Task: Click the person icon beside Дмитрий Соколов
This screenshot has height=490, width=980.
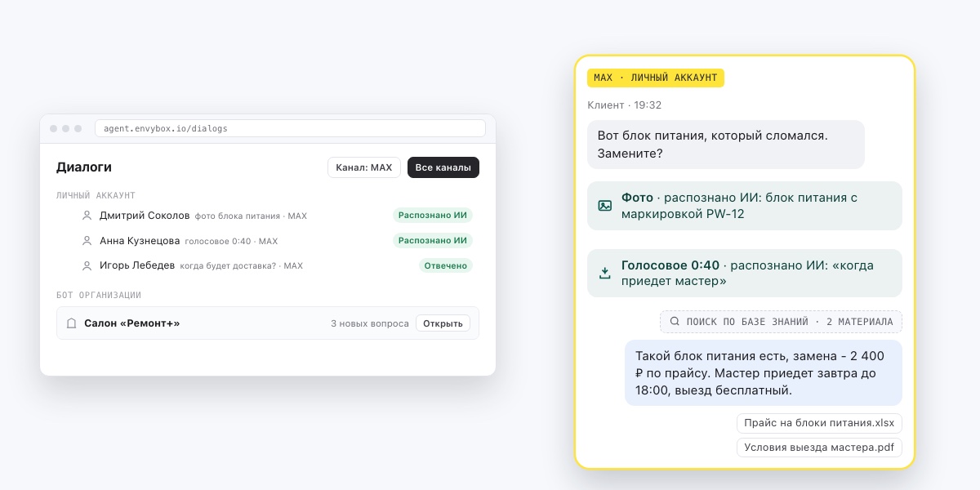Action: tap(87, 216)
